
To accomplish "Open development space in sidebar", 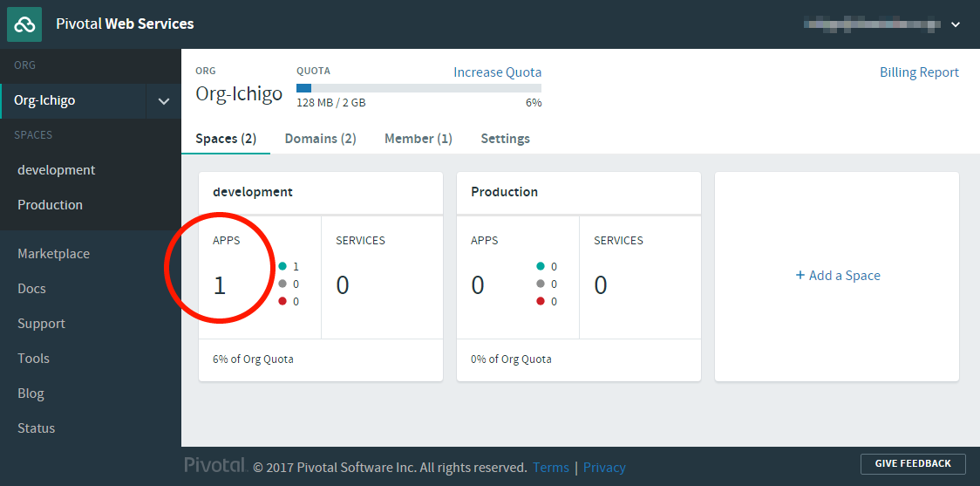I will click(57, 169).
